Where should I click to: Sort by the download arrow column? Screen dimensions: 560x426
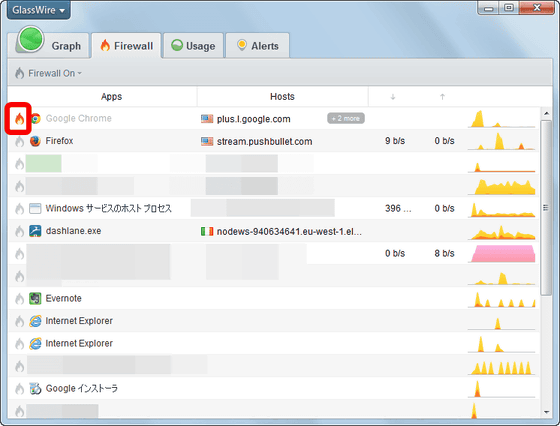[x=393, y=97]
